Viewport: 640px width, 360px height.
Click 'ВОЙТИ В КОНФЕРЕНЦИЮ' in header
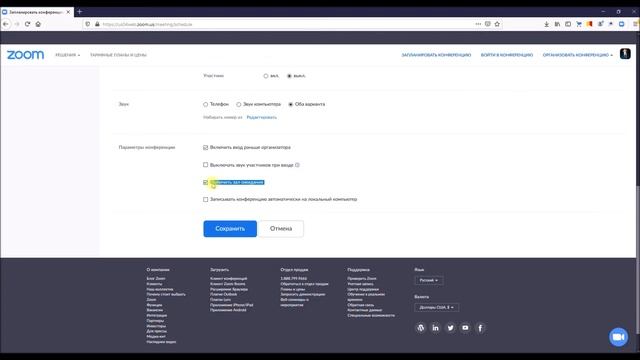point(507,55)
